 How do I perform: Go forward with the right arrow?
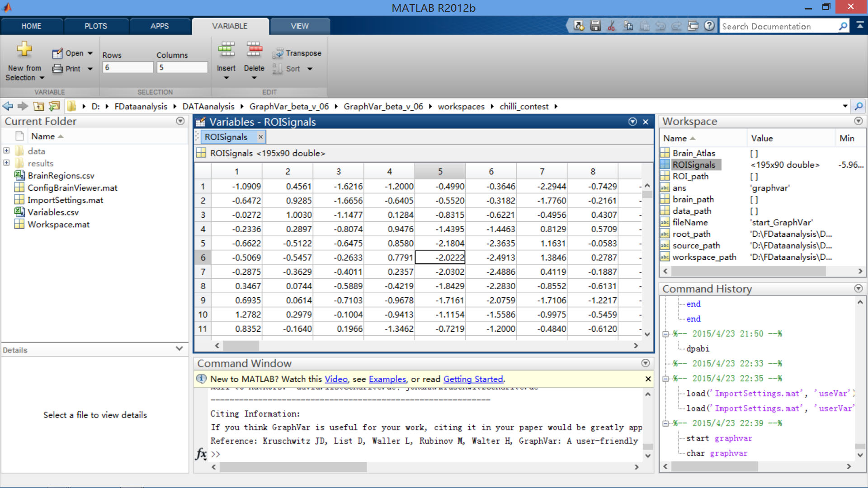[x=23, y=106]
